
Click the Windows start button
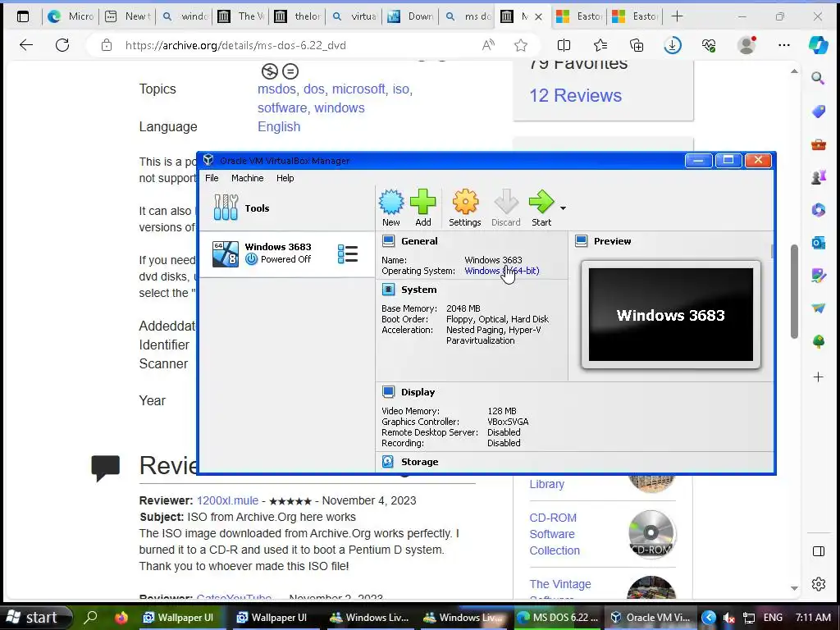pos(34,617)
